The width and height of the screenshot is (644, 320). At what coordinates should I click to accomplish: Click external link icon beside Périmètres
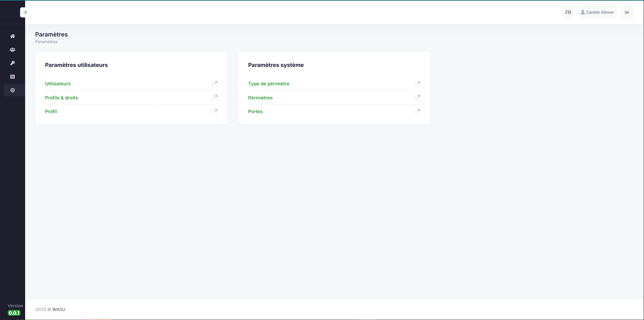click(417, 97)
